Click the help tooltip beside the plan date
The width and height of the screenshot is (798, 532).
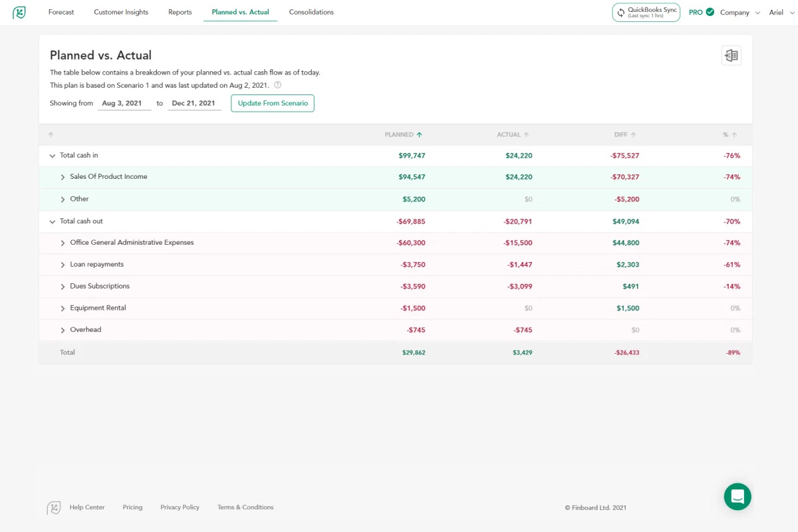[x=277, y=84]
